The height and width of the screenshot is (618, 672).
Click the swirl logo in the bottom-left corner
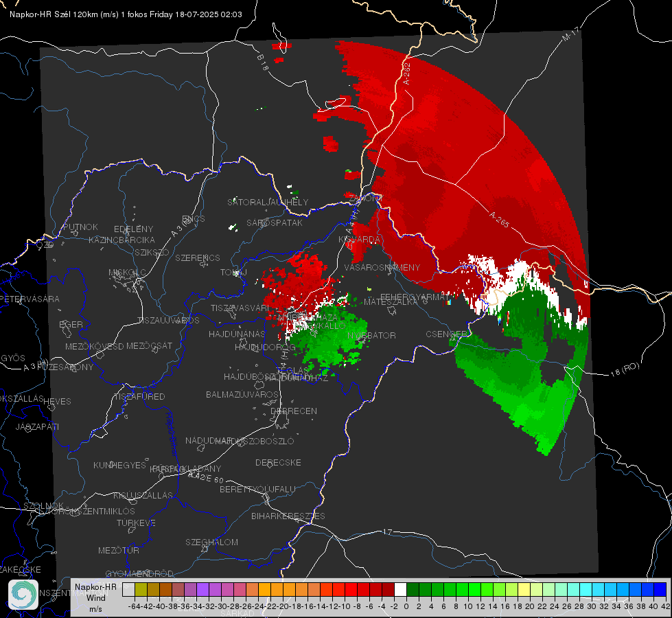(x=23, y=595)
